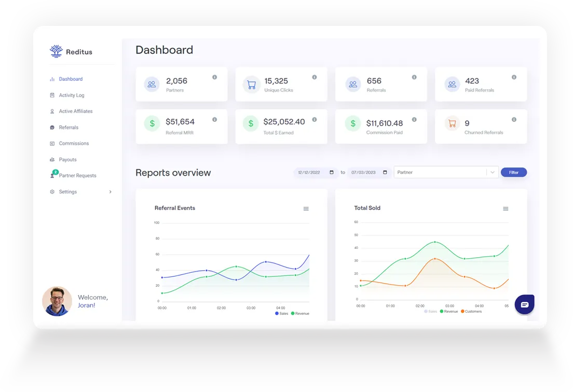Open the Partner dropdown
Viewport: 573px width, 392px height.
click(446, 172)
